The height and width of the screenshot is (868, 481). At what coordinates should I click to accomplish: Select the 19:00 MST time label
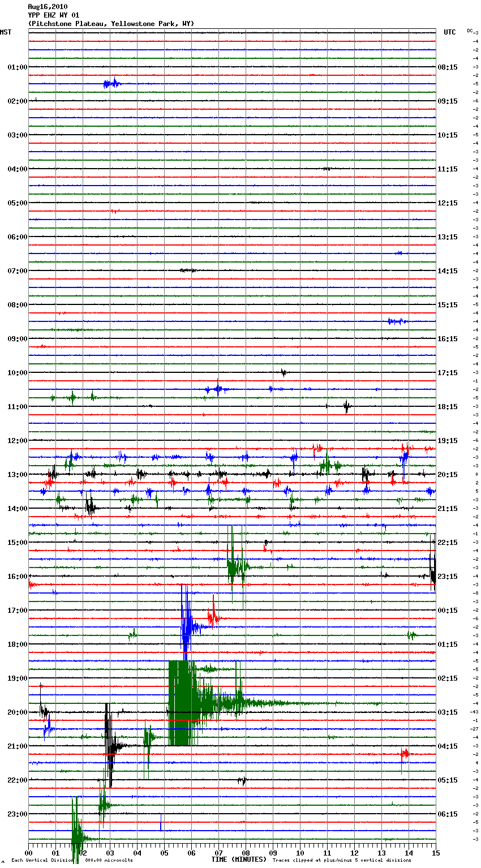pos(18,678)
